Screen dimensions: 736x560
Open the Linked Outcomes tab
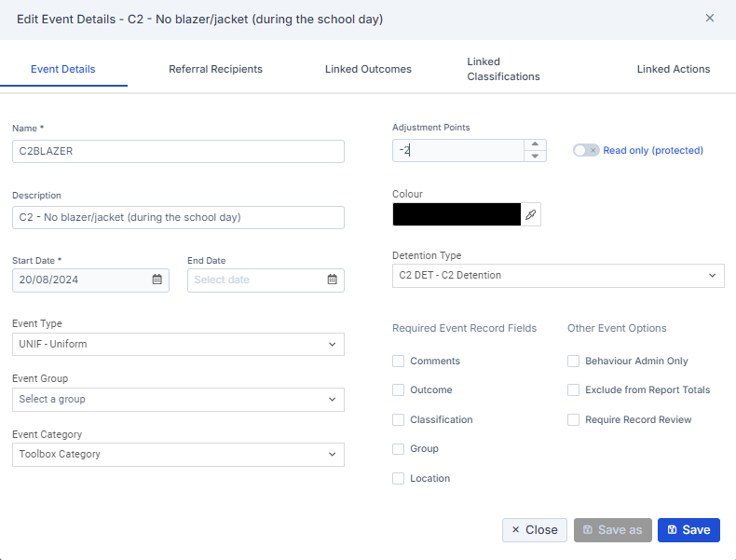[x=368, y=69]
